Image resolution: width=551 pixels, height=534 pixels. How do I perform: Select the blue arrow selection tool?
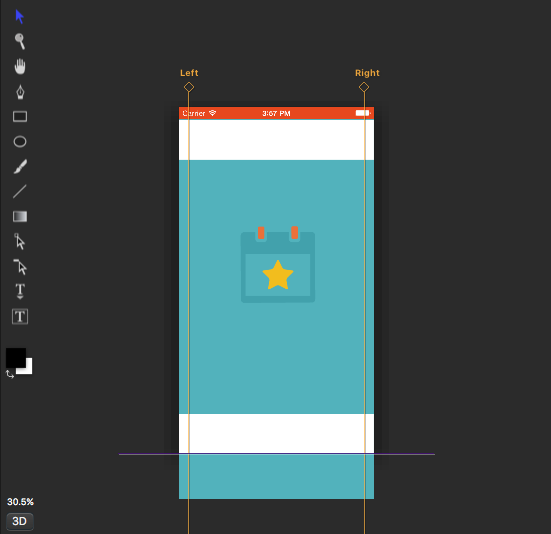click(19, 17)
